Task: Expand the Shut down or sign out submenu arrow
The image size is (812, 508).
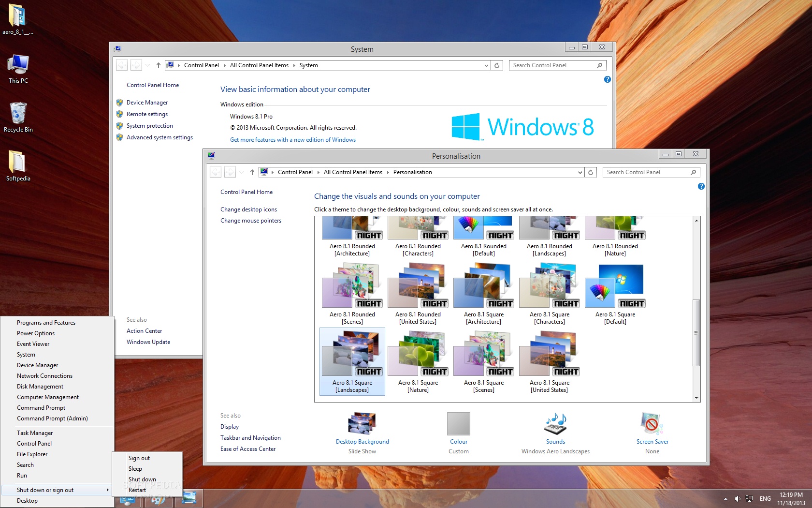Action: [x=107, y=490]
